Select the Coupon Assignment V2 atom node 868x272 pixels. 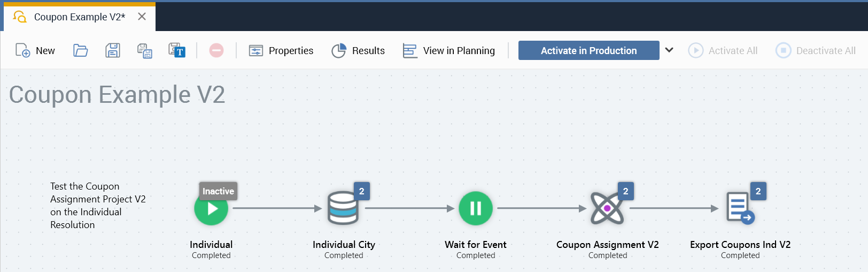(607, 208)
